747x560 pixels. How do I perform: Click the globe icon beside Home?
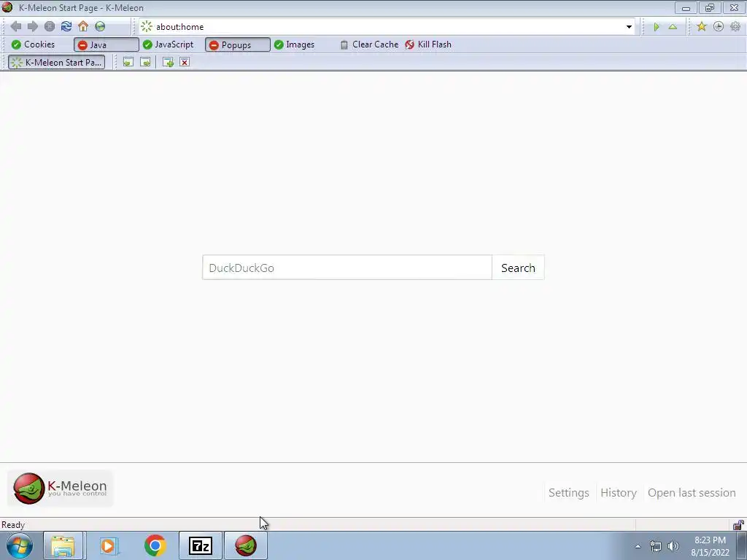(x=100, y=27)
